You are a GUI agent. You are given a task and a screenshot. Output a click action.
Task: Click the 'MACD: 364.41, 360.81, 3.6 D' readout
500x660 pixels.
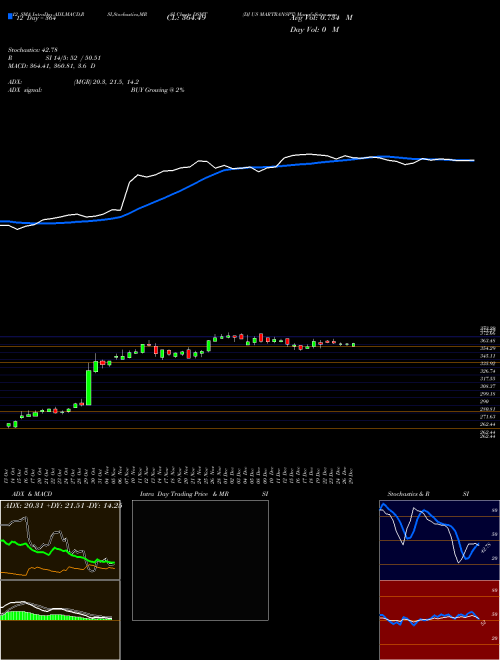51,66
